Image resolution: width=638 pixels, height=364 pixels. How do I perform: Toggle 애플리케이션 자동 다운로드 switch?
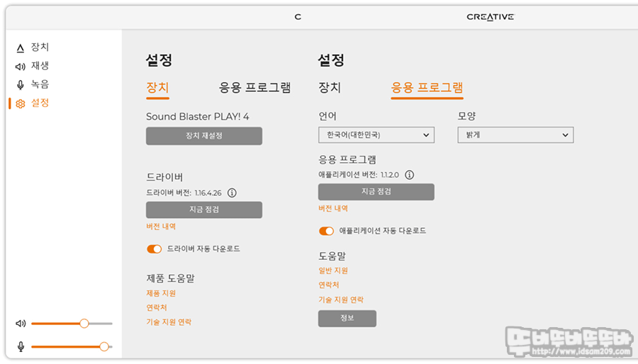(x=326, y=231)
